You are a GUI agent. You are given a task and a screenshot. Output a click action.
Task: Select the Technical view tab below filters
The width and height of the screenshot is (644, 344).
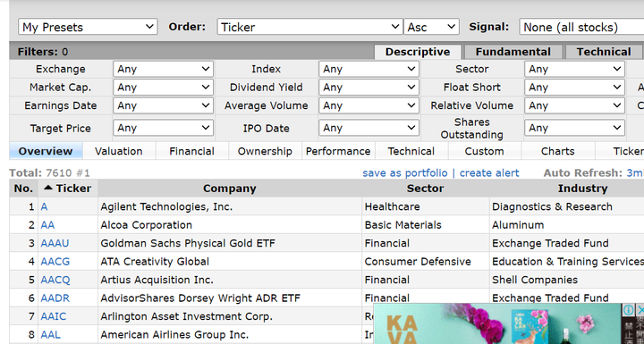pyautogui.click(x=411, y=151)
